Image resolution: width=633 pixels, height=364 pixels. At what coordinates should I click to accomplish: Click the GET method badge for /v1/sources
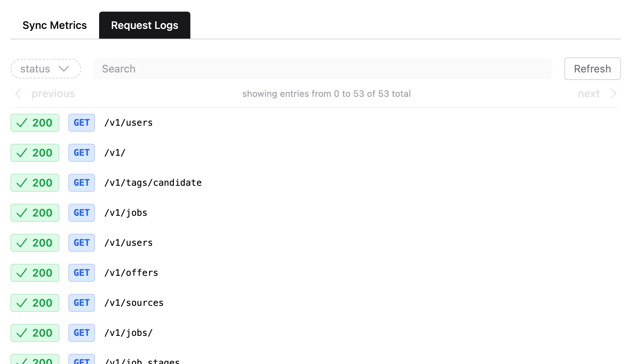point(81,303)
